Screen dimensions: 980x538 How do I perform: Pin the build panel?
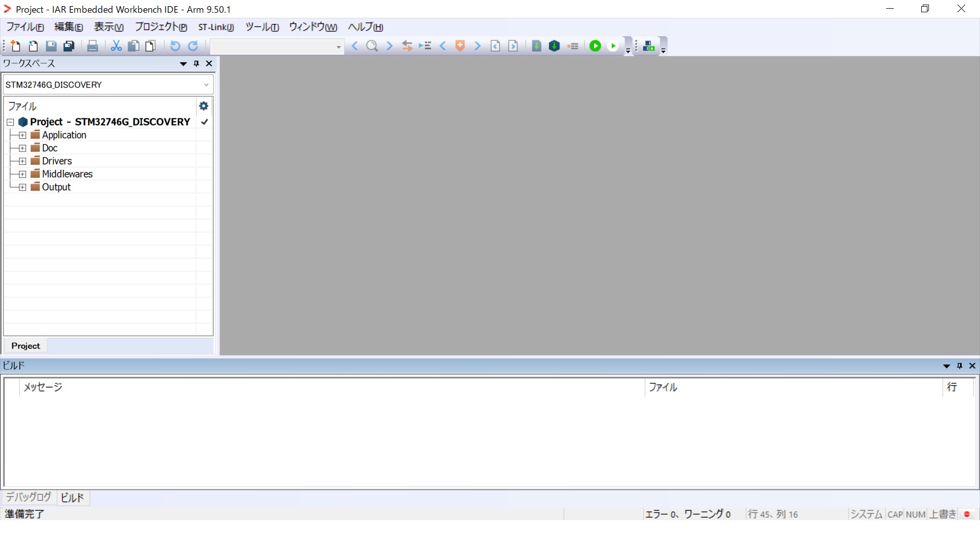click(x=960, y=366)
